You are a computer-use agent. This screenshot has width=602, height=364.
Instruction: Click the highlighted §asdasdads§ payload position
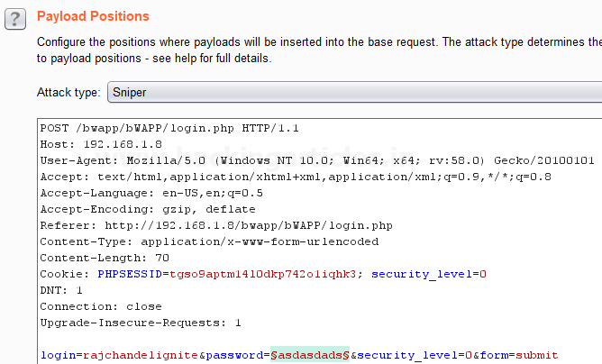310,355
